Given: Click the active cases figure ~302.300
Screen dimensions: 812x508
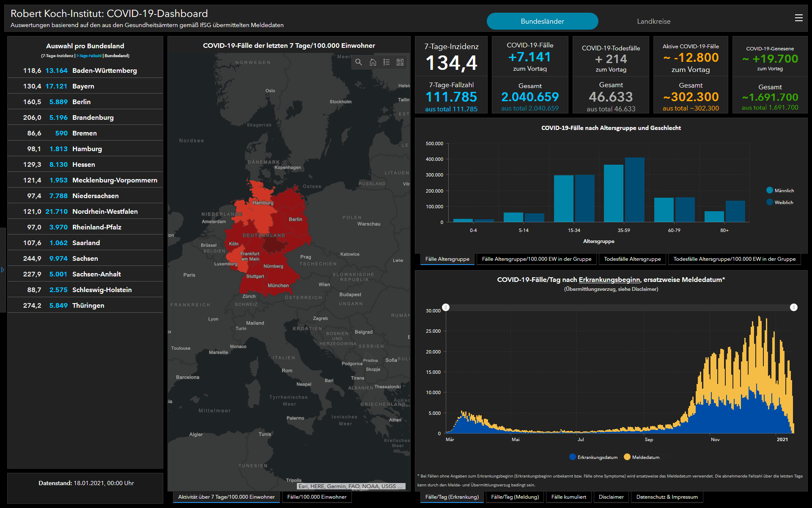Looking at the screenshot, I should click(691, 97).
